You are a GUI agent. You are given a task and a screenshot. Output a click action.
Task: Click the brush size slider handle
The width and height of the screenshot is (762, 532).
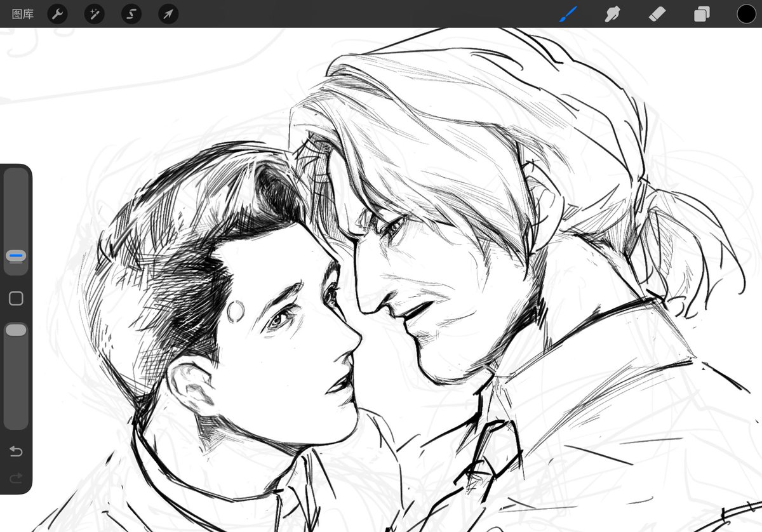click(16, 256)
